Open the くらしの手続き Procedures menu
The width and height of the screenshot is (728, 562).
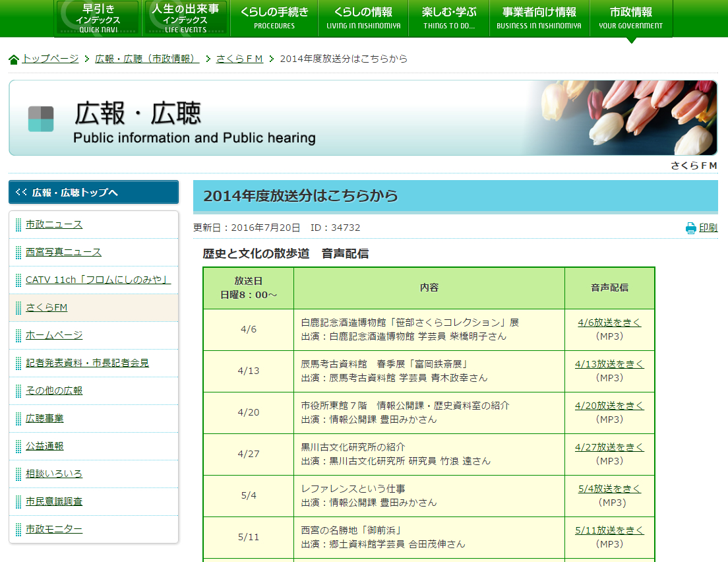pyautogui.click(x=273, y=17)
